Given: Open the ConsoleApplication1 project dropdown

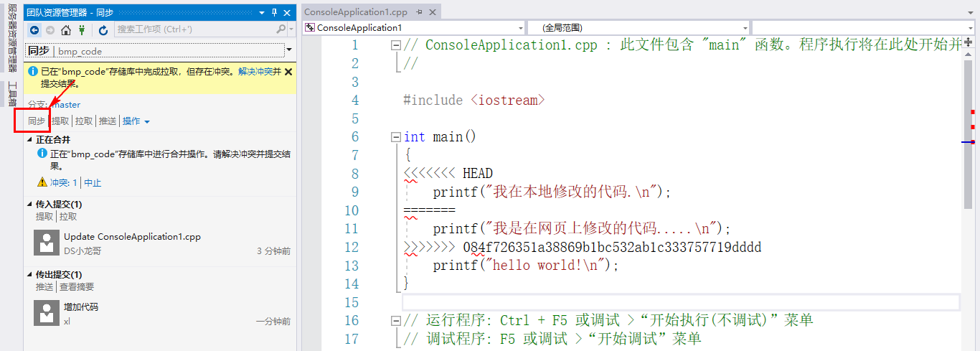Looking at the screenshot, I should (x=414, y=28).
